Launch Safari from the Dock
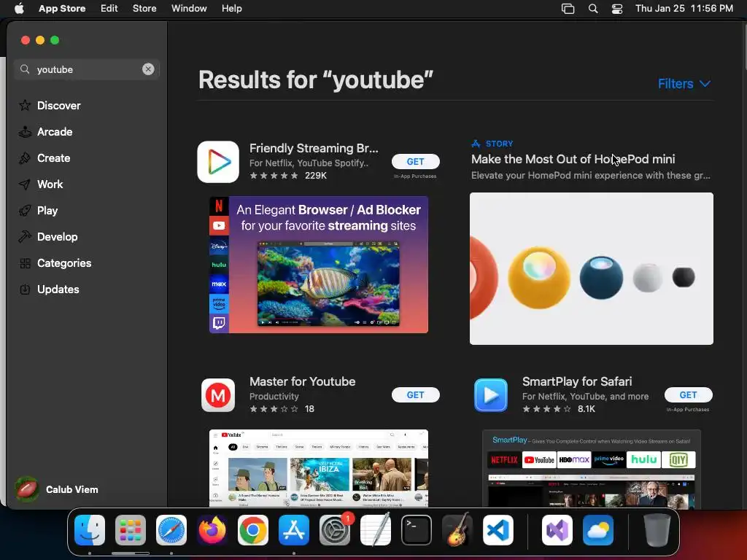The image size is (747, 560). (171, 530)
